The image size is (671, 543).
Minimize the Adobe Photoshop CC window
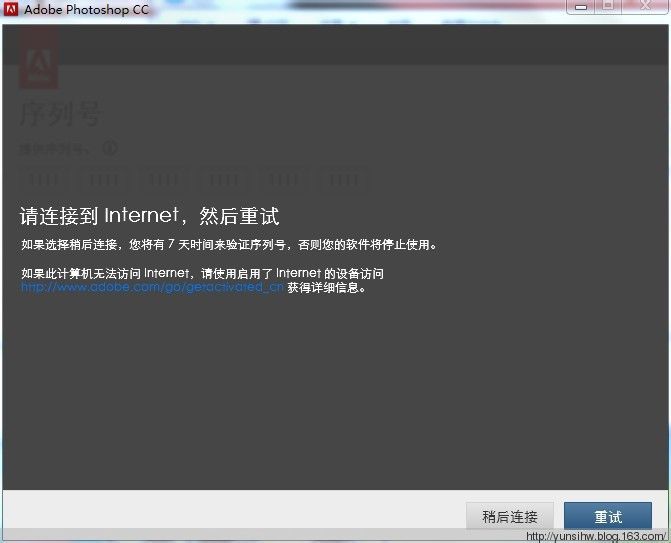[x=581, y=7]
